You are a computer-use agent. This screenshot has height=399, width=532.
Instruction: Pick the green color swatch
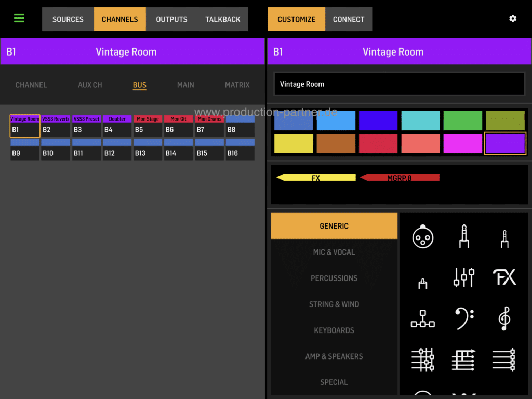pos(463,121)
